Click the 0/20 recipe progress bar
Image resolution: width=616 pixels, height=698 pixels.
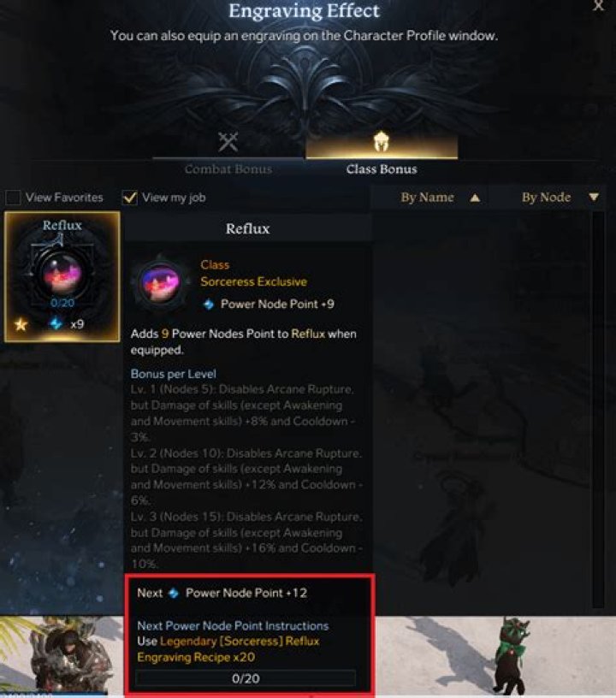[x=246, y=678]
